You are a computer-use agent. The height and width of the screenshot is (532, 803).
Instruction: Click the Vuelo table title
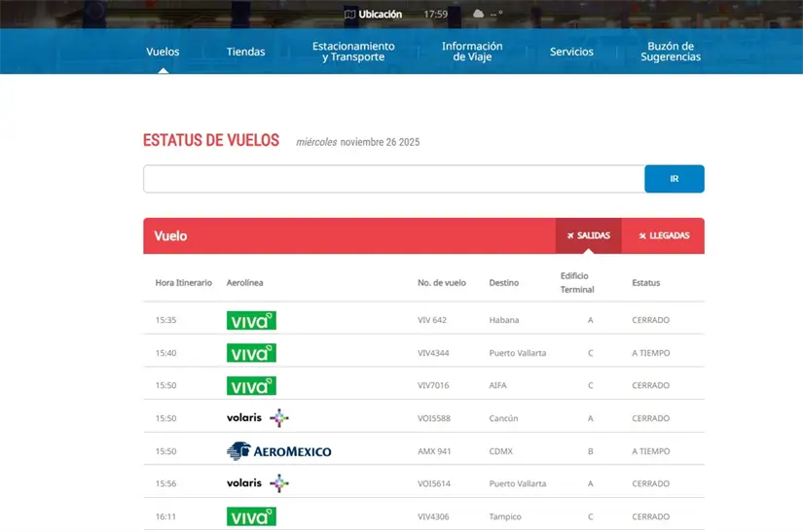click(x=170, y=235)
